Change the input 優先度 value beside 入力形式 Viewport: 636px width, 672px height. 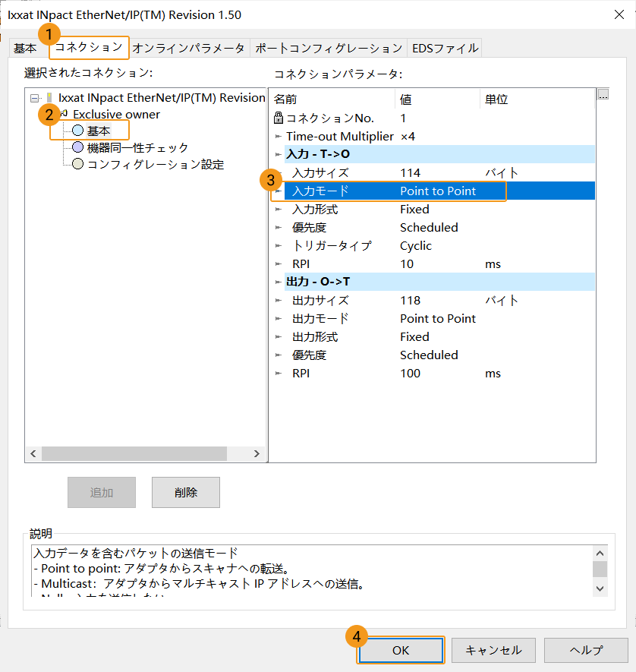click(x=429, y=228)
